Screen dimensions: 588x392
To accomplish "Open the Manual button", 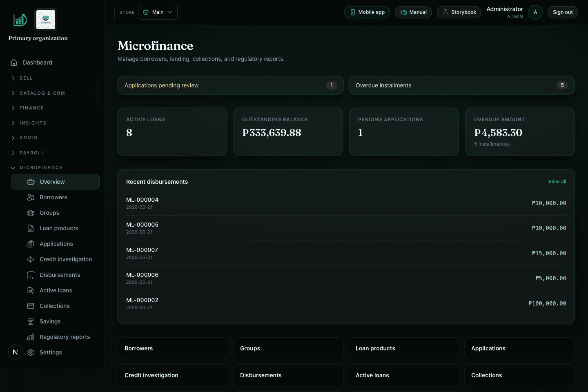I will click(413, 12).
